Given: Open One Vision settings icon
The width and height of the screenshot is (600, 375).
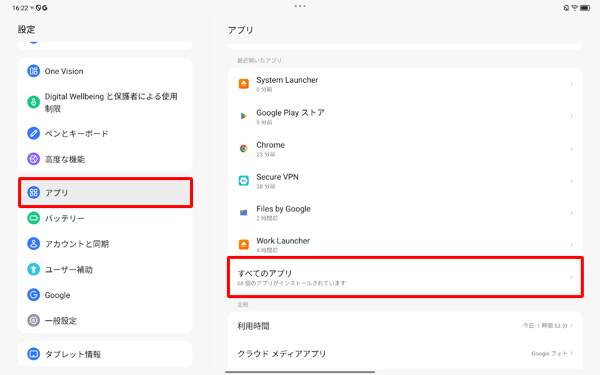Looking at the screenshot, I should 33,71.
